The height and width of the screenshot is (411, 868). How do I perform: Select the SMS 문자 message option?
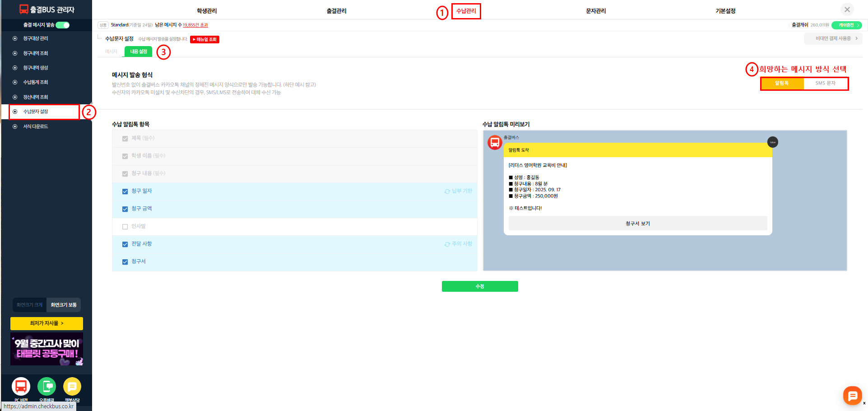click(x=825, y=84)
